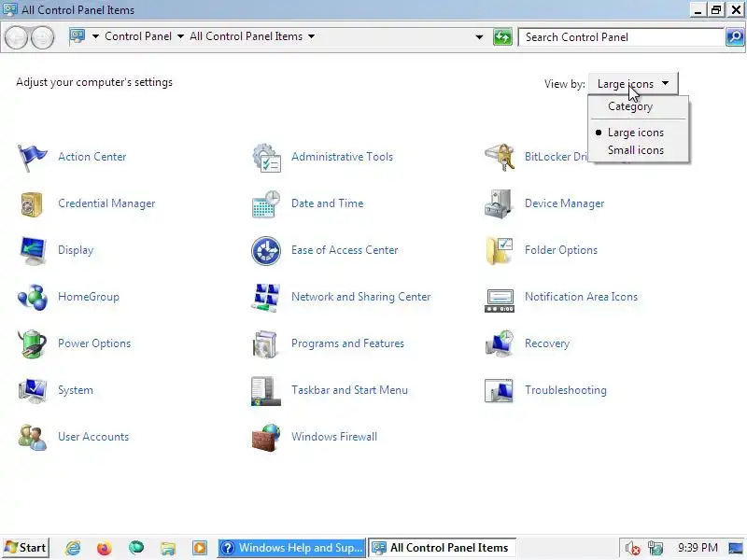Screen dimensions: 747x560
Task: Click the Start button
Action: point(25,548)
